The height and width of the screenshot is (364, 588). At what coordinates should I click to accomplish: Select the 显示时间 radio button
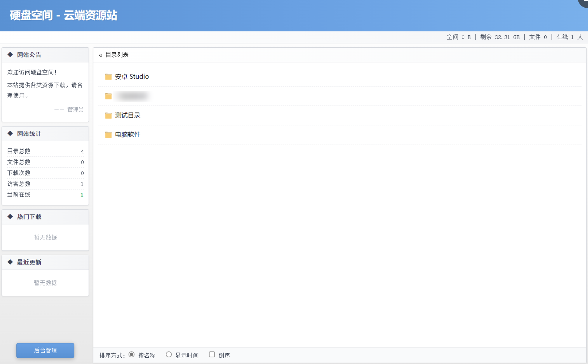(169, 355)
